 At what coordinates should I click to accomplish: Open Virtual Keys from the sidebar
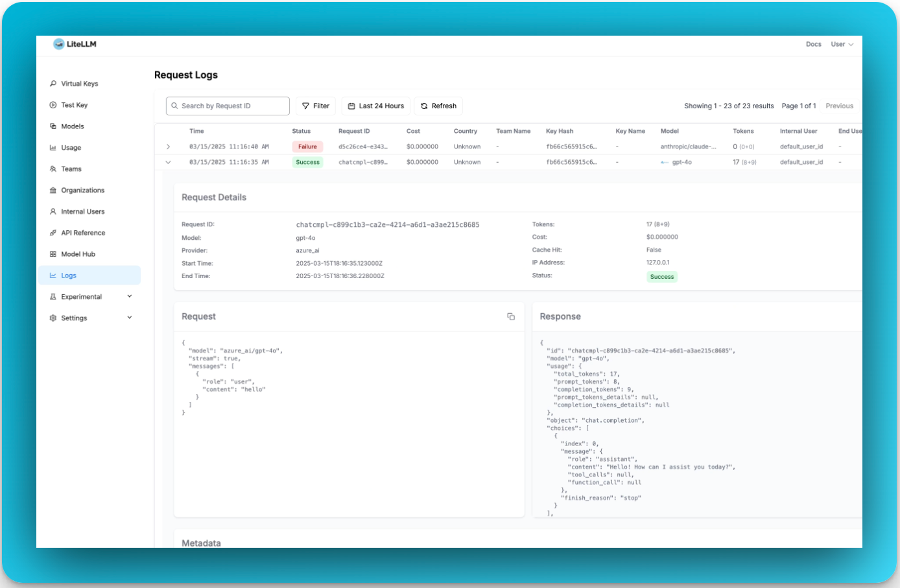[x=79, y=84]
